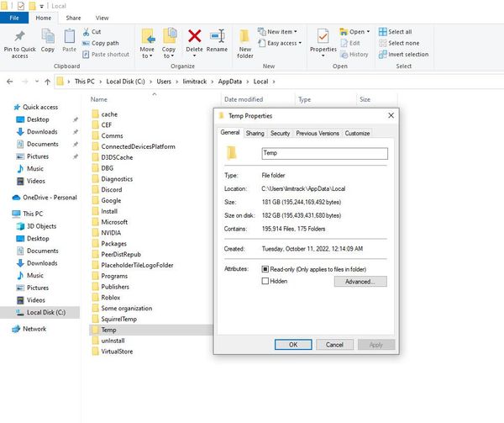This screenshot has height=423, width=504.
Task: Click the Properties checkmark icon
Action: tap(323, 36)
